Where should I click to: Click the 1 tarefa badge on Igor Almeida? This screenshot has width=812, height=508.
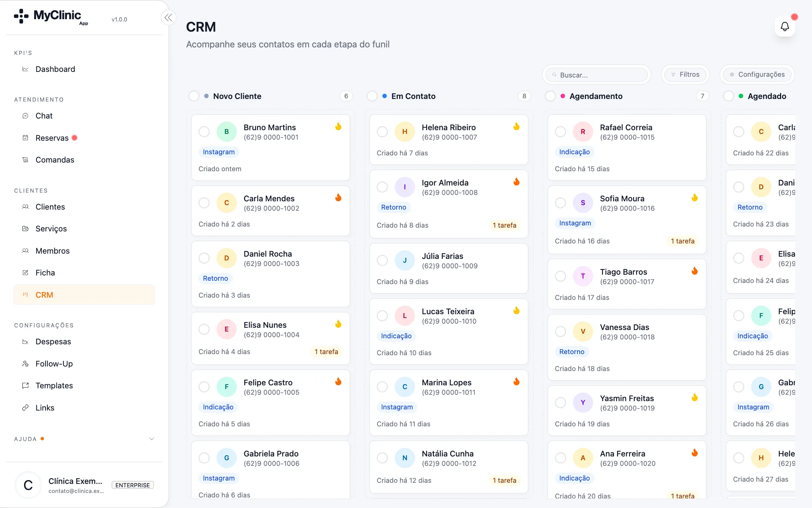[x=504, y=225]
